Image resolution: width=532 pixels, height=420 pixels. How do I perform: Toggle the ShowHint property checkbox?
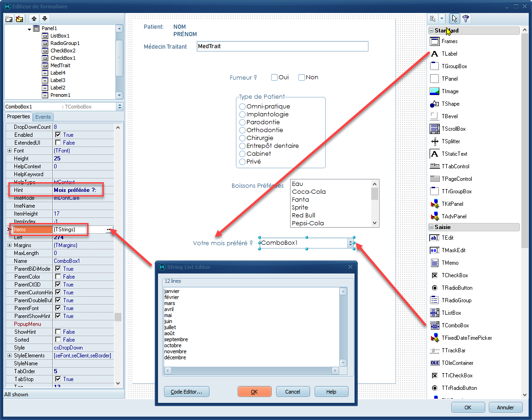[x=58, y=332]
